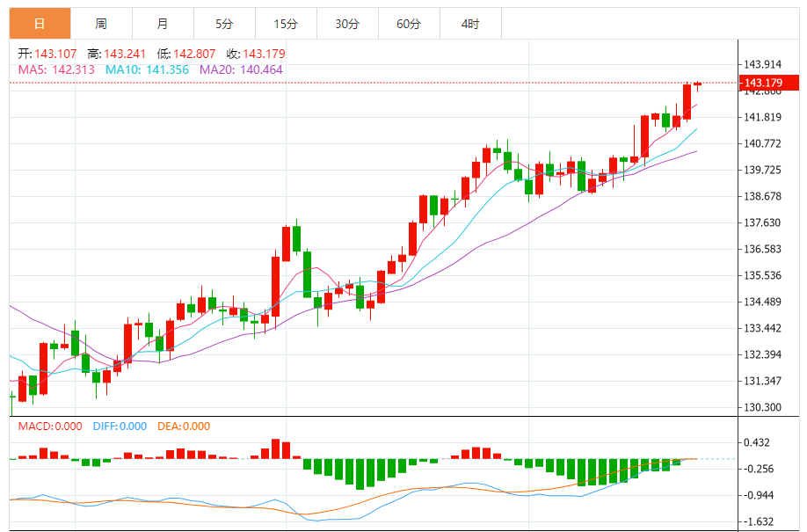
Task: Click the 136.583 price axis label
Action: point(762,249)
